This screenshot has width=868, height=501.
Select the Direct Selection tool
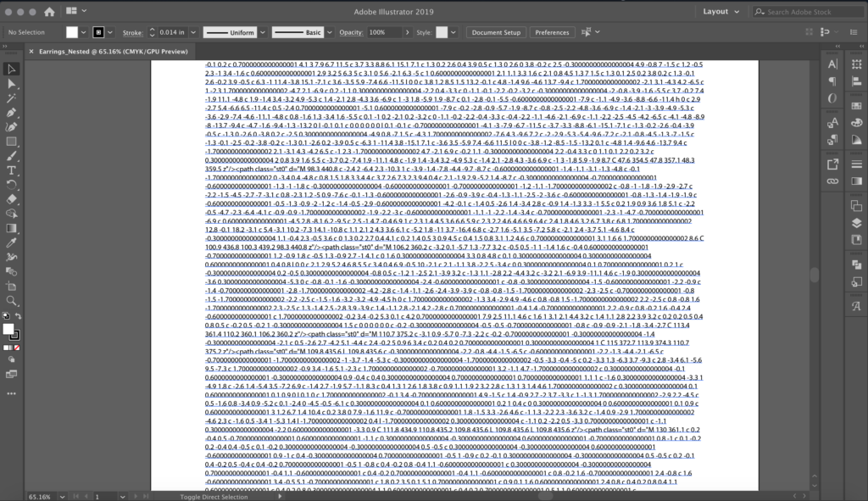(11, 84)
